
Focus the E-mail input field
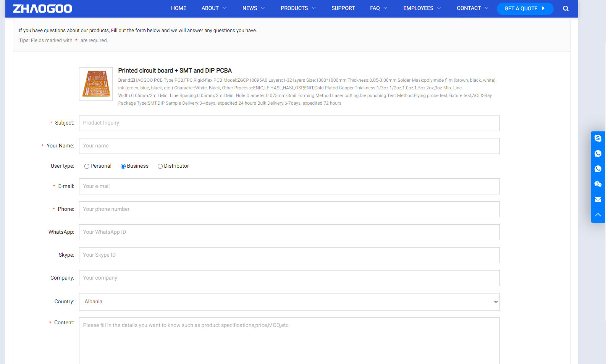click(289, 186)
